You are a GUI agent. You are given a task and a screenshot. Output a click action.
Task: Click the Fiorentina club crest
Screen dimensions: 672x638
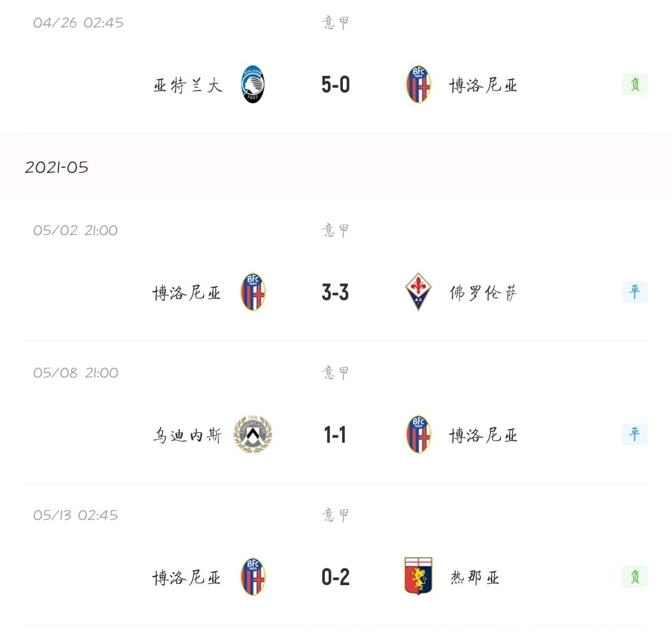[418, 292]
